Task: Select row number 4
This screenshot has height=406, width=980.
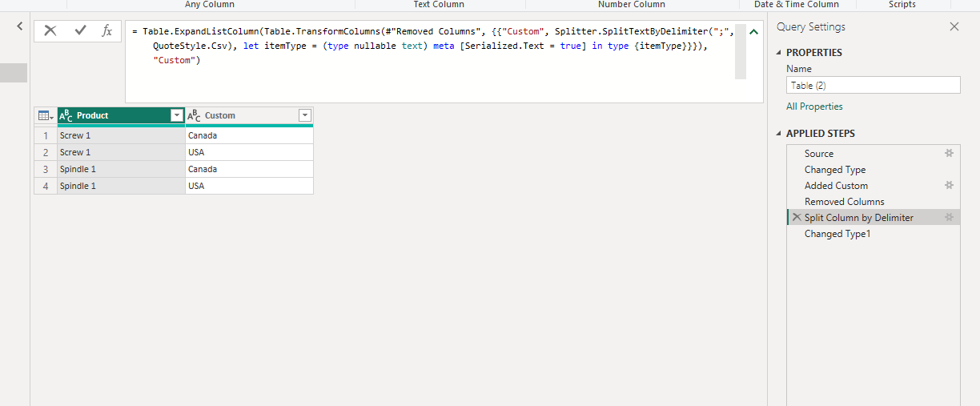Action: pos(46,186)
